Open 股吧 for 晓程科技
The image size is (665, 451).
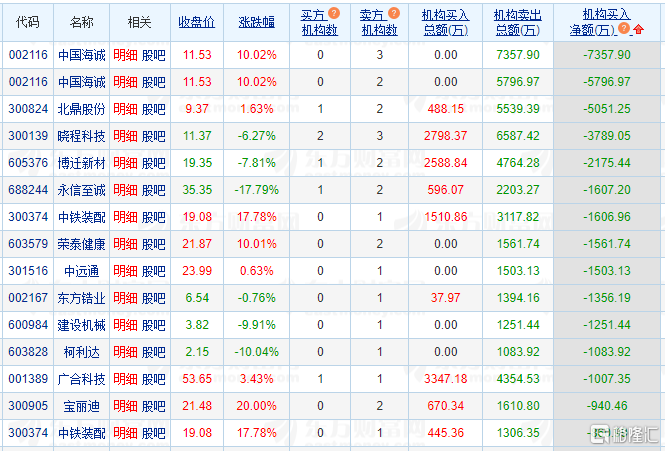(x=153, y=136)
